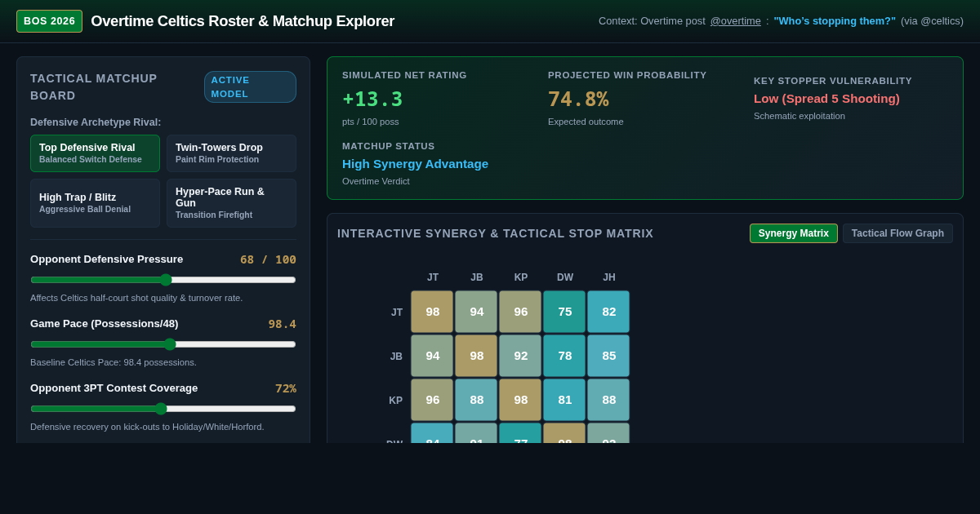Click the 68 / 100 pressure value

[x=268, y=259]
